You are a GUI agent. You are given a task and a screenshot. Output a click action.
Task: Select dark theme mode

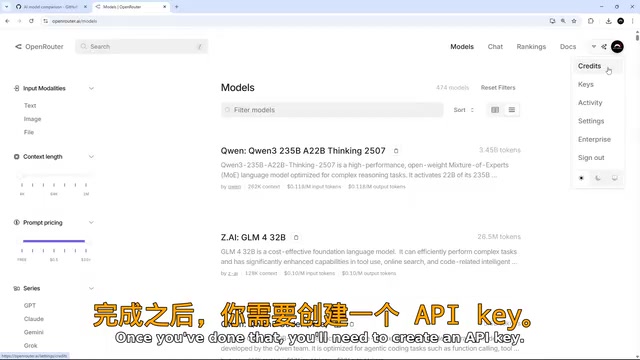pos(598,178)
